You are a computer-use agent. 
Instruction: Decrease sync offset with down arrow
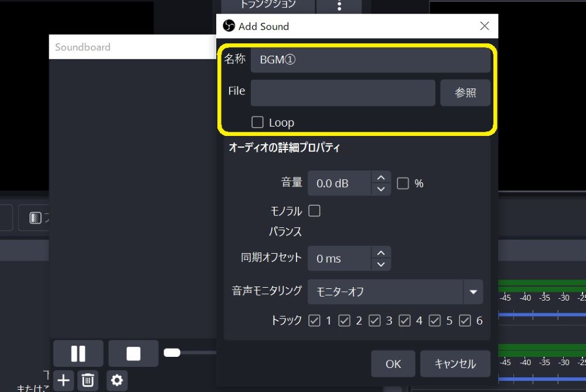coord(381,264)
